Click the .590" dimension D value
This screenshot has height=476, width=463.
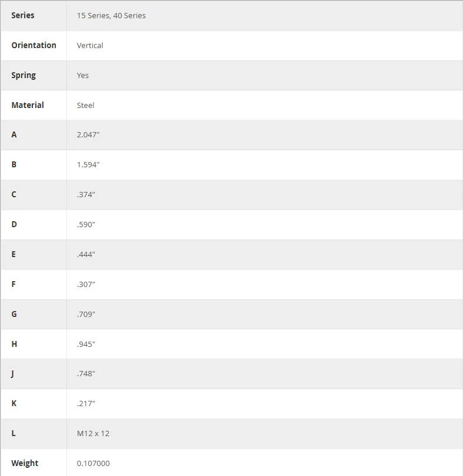point(86,225)
